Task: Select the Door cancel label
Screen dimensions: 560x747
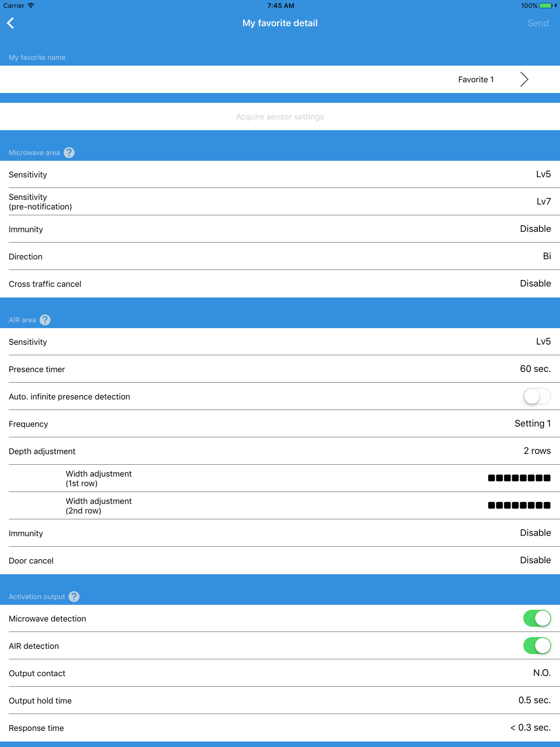Action: coord(31,561)
